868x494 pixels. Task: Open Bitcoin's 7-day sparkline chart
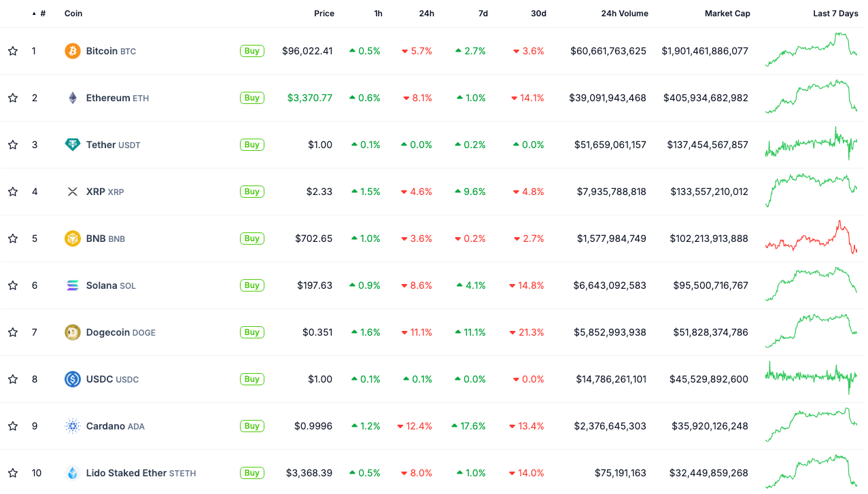click(811, 50)
